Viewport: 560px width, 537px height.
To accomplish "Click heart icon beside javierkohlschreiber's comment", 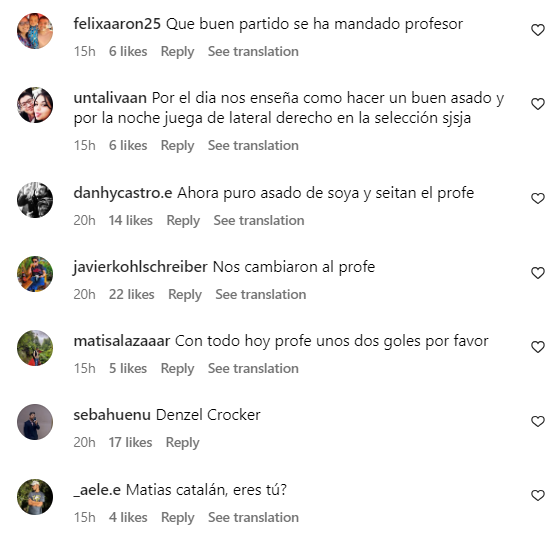I will 538,273.
